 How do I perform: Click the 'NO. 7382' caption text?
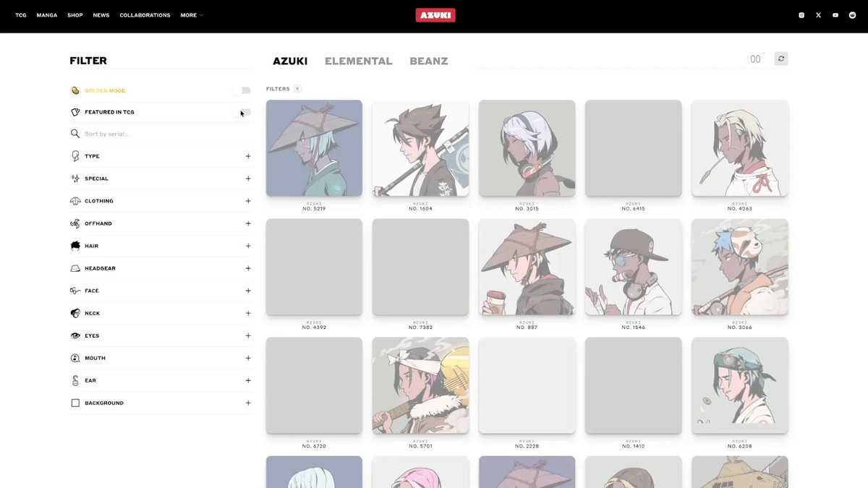tap(420, 328)
